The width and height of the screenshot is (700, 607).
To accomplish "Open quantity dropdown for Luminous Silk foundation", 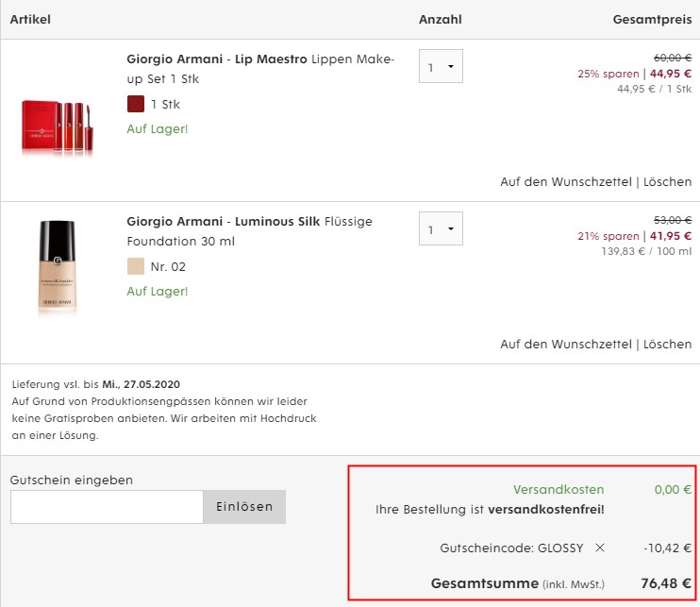I will tap(441, 228).
